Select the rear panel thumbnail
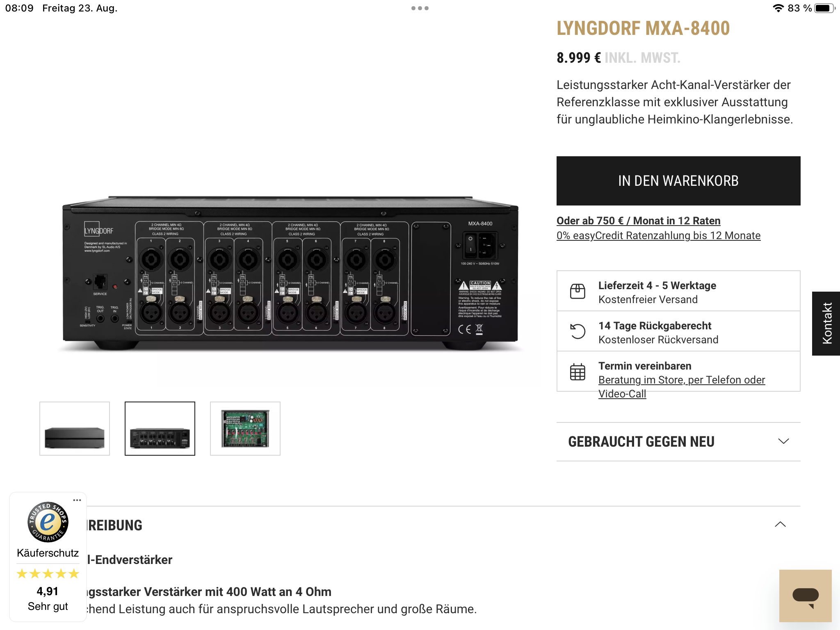This screenshot has width=840, height=630. [160, 429]
